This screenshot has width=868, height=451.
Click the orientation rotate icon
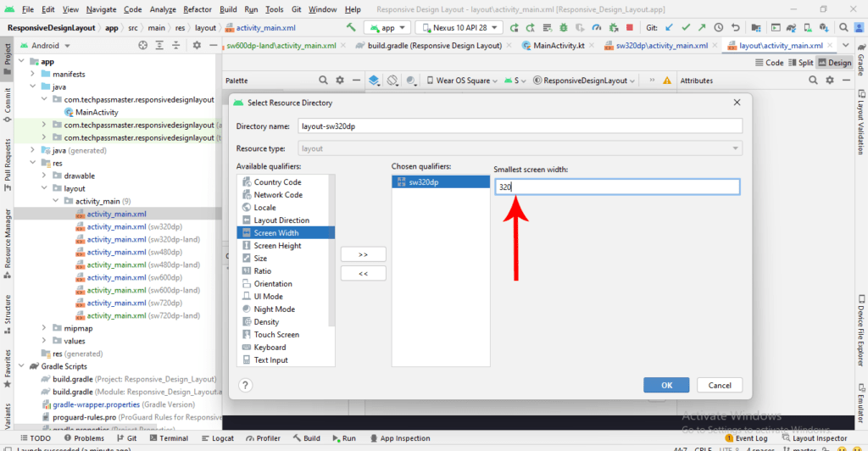tap(392, 81)
